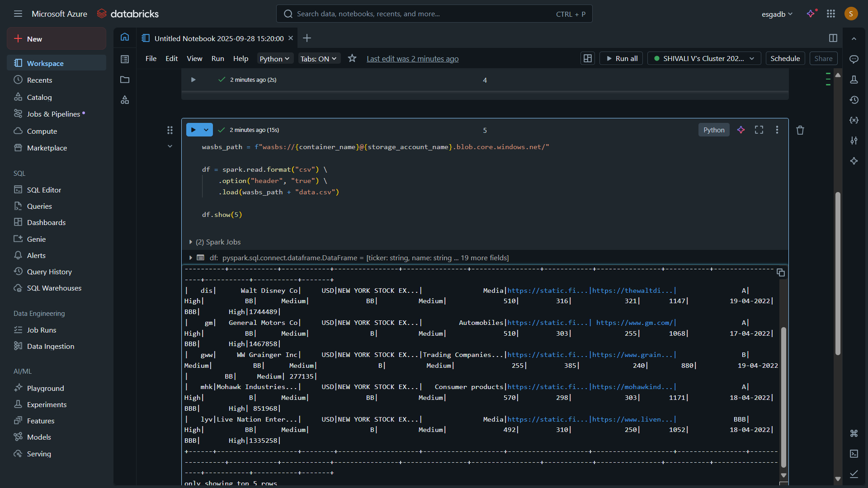This screenshot has height=488, width=868.
Task: Open cell 5 kebab options menu
Action: point(777,130)
